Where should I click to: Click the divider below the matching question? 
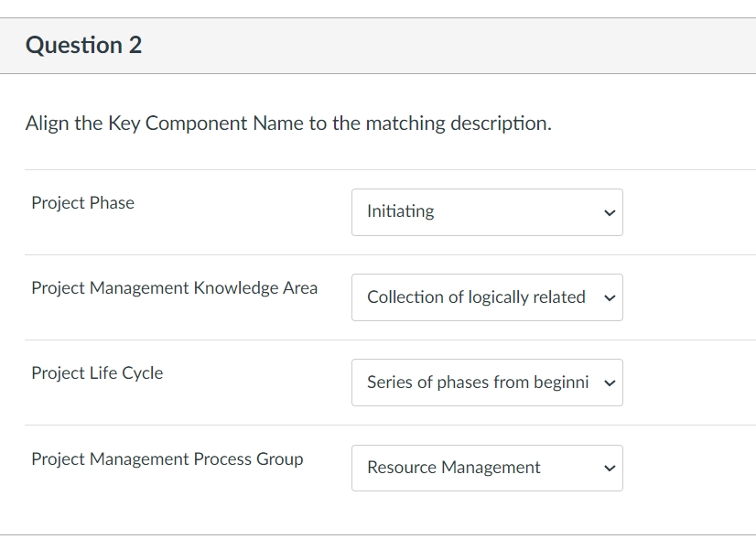click(378, 536)
